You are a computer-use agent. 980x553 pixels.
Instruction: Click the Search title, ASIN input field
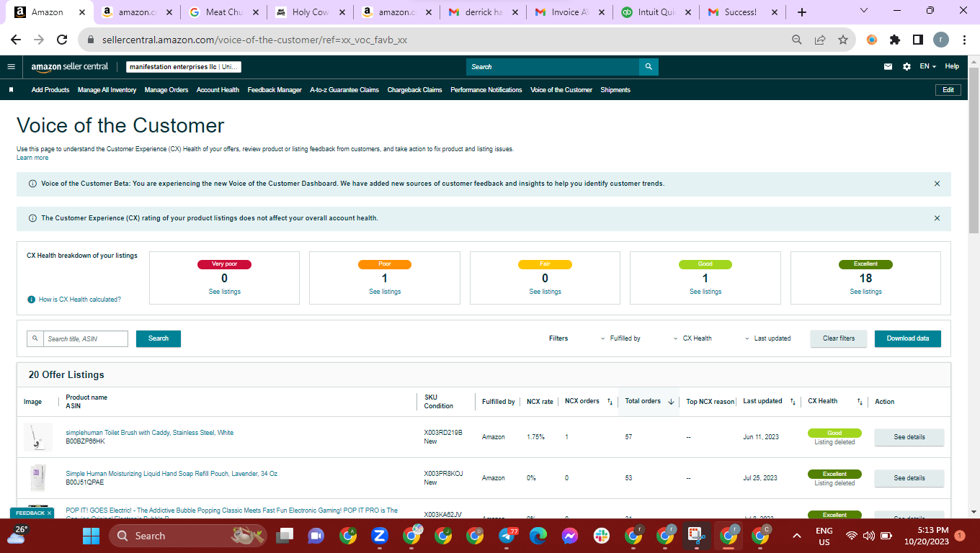click(86, 338)
